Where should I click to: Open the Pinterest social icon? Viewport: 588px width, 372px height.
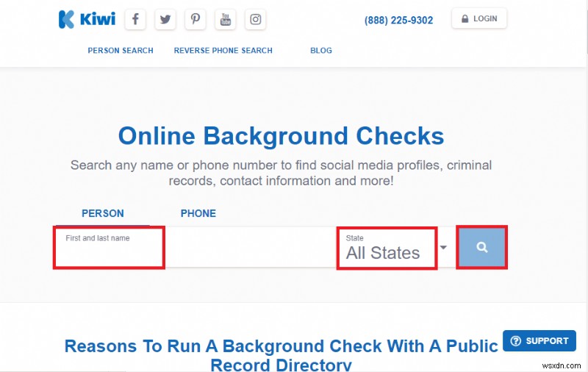pos(196,19)
